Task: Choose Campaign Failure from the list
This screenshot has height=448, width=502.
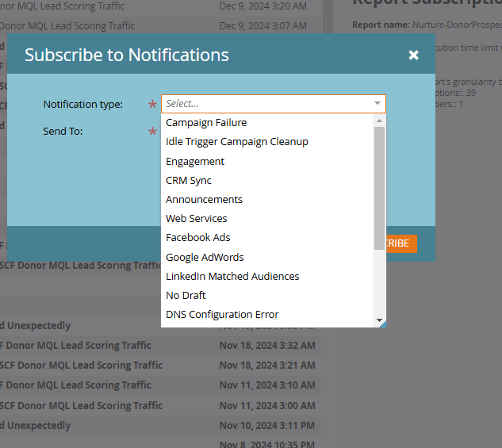Action: click(266, 123)
